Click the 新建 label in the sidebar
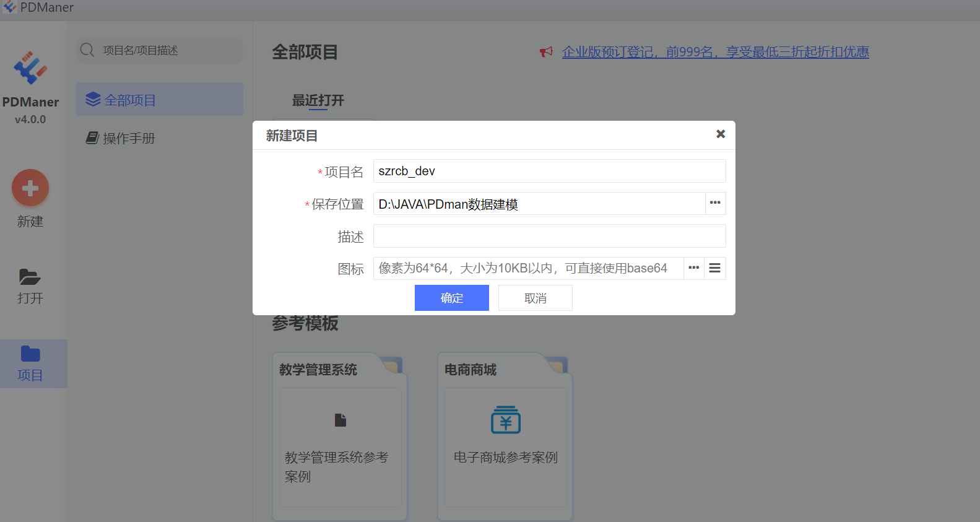The height and width of the screenshot is (522, 980). 30,222
